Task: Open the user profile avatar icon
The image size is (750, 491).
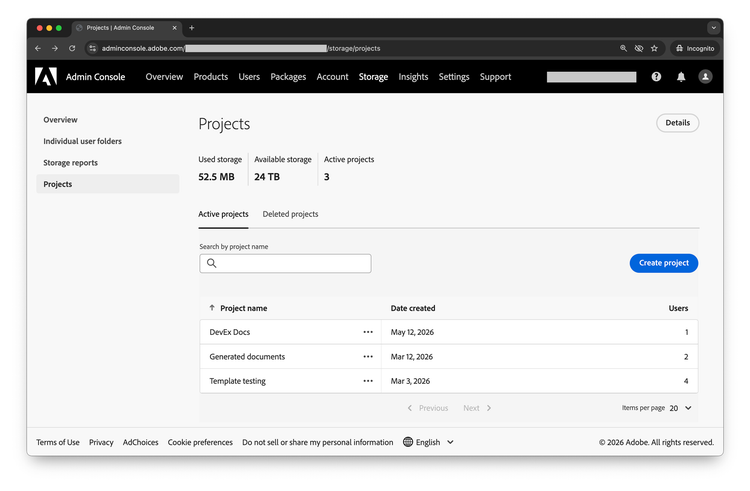Action: (705, 76)
